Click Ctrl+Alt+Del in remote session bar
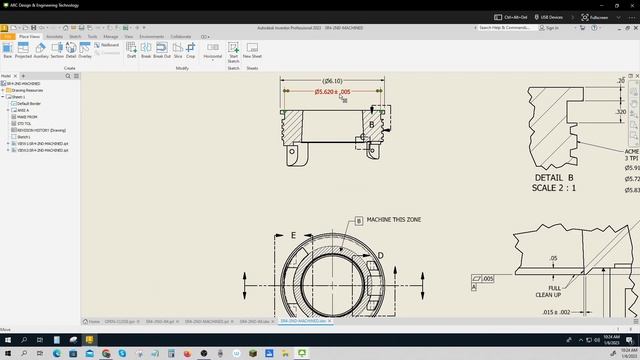Screen dimensions: 640x360 [511, 17]
